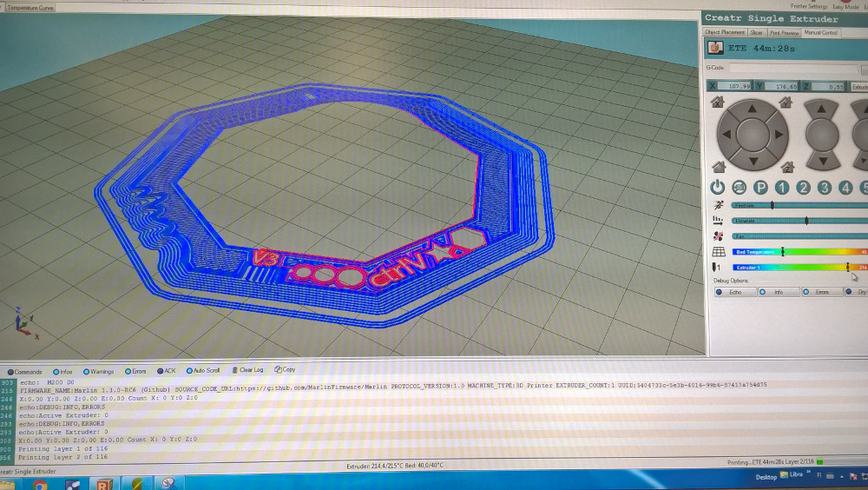The image size is (868, 490).
Task: Click the orange print status icon beside ETE
Action: [x=715, y=48]
